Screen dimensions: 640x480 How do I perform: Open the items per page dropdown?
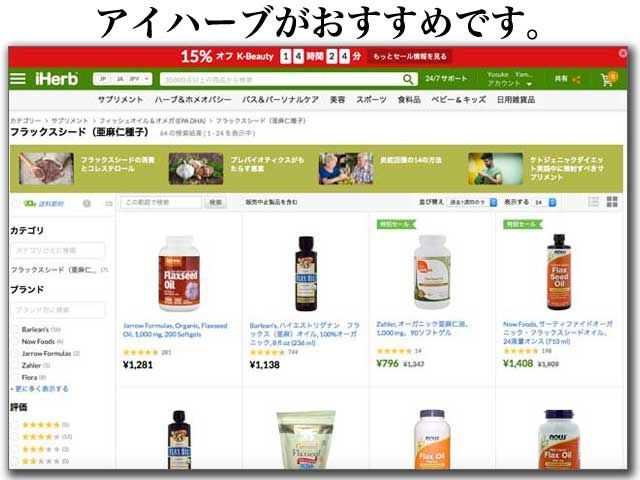544,202
